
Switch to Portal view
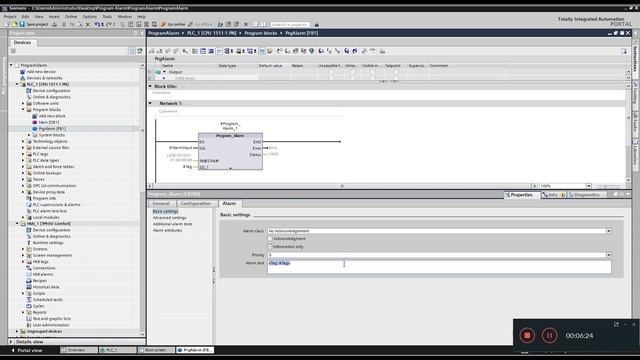coord(27,350)
